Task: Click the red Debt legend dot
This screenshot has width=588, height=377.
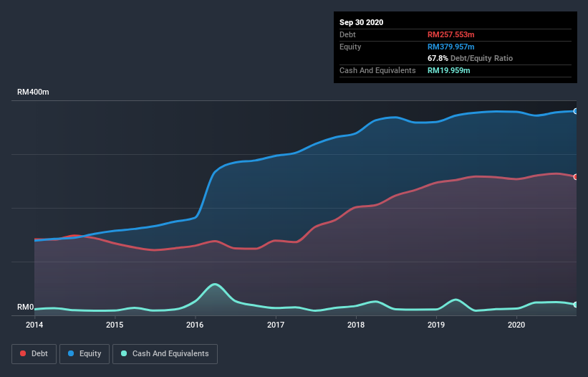Action: click(23, 353)
